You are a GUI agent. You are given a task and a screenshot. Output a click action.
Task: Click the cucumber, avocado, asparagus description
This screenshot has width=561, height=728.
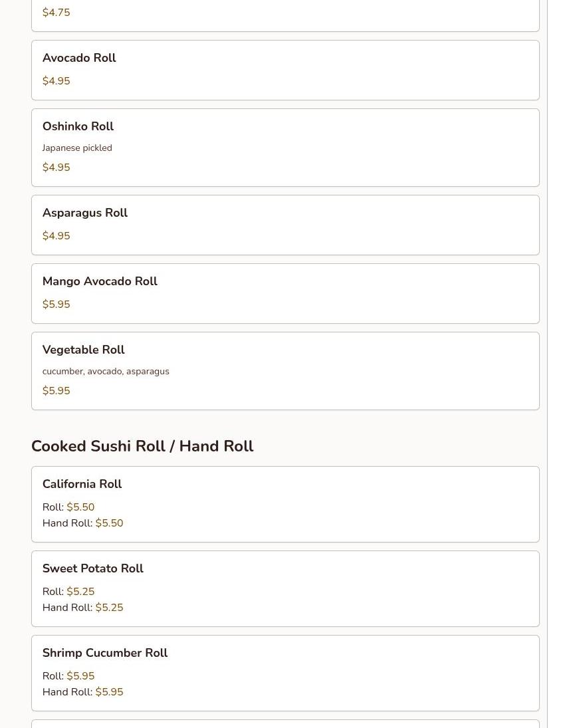(106, 372)
